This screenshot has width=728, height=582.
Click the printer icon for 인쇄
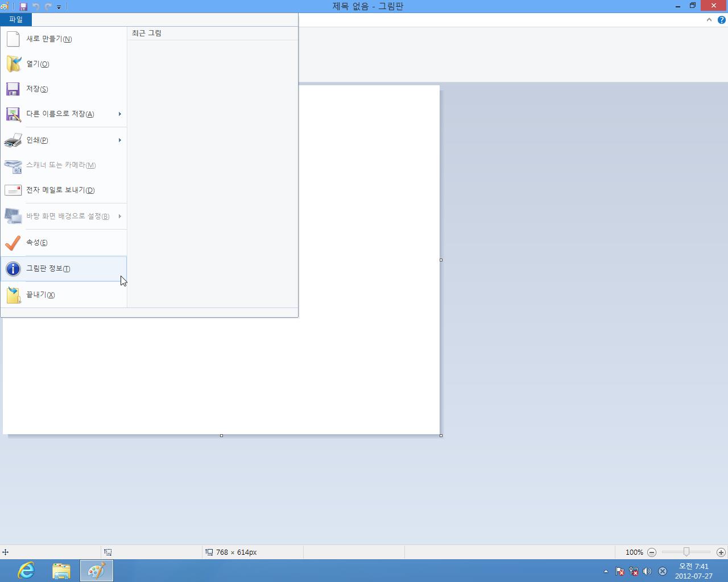tap(13, 140)
